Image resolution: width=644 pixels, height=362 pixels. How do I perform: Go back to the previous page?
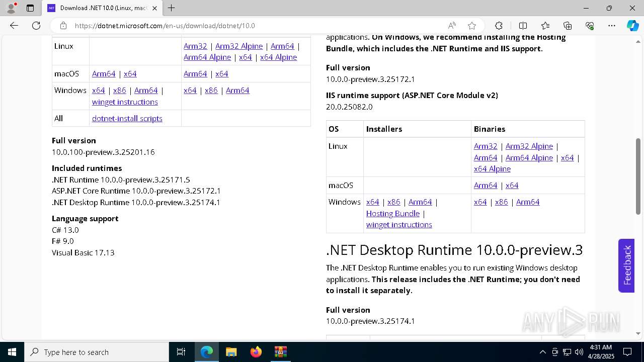click(x=14, y=26)
